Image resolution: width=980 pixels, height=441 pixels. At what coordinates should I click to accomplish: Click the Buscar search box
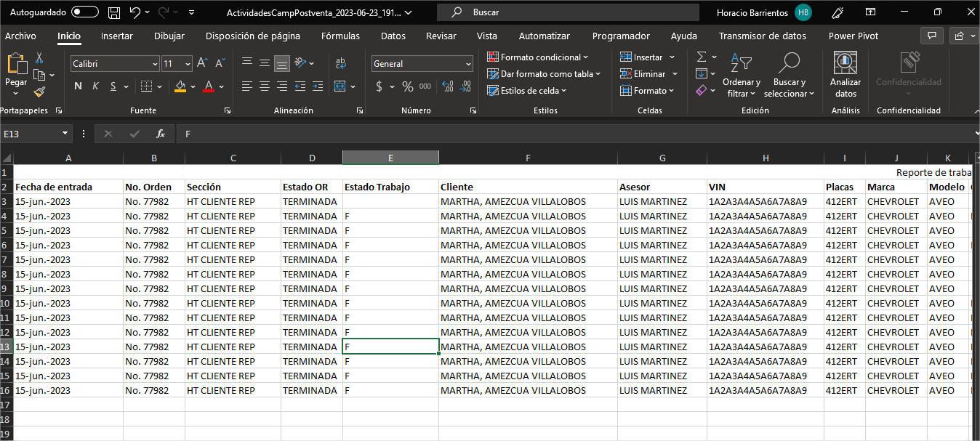[567, 12]
